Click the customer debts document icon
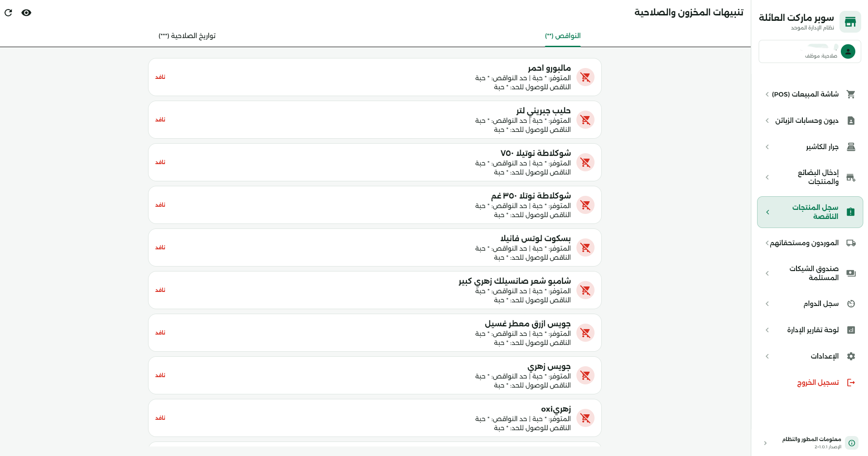 coord(851,121)
